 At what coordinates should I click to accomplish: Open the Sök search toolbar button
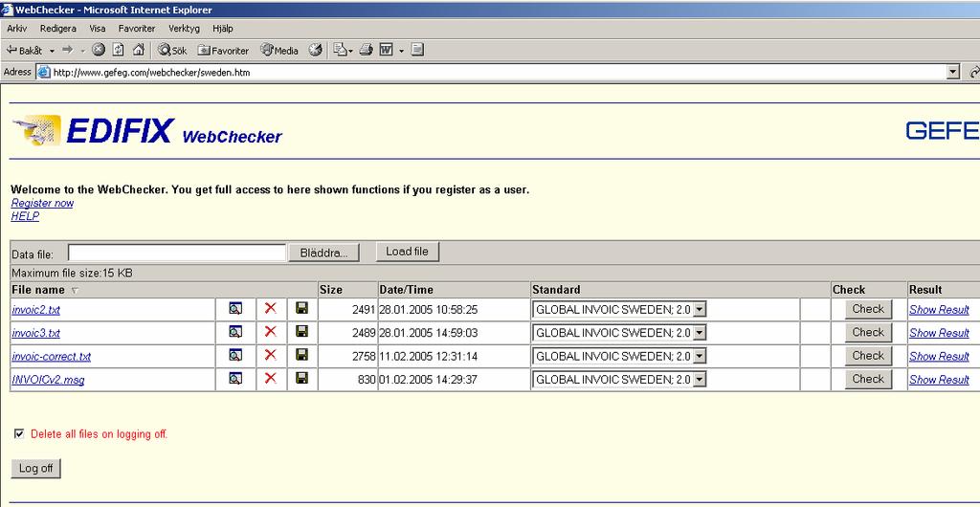pos(172,50)
